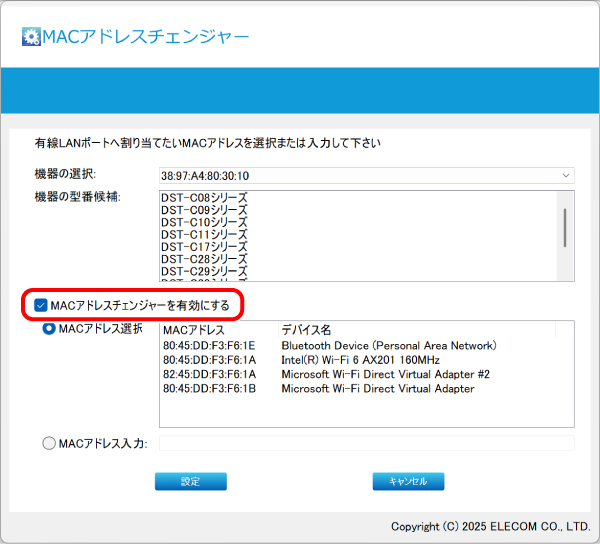Open the 機器の選択 dropdown
This screenshot has width=600, height=544.
coord(367,176)
